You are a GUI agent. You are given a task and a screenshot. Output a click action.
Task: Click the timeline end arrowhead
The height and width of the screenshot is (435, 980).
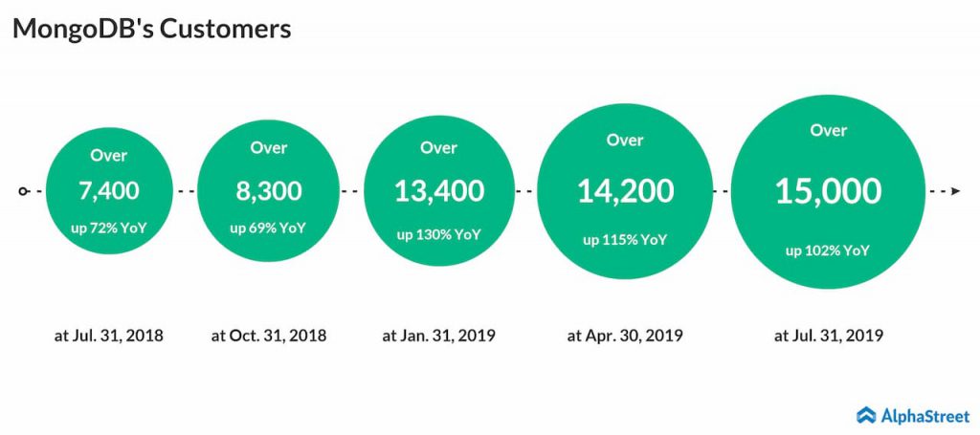point(955,191)
